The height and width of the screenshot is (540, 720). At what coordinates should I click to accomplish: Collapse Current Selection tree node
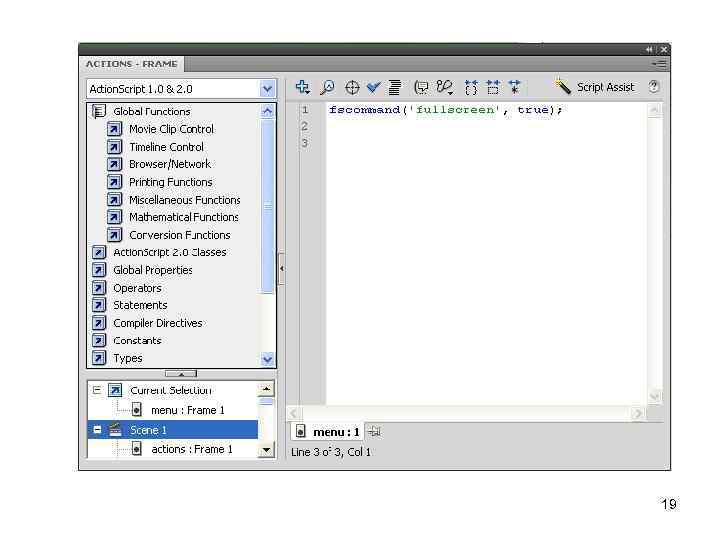(x=97, y=390)
